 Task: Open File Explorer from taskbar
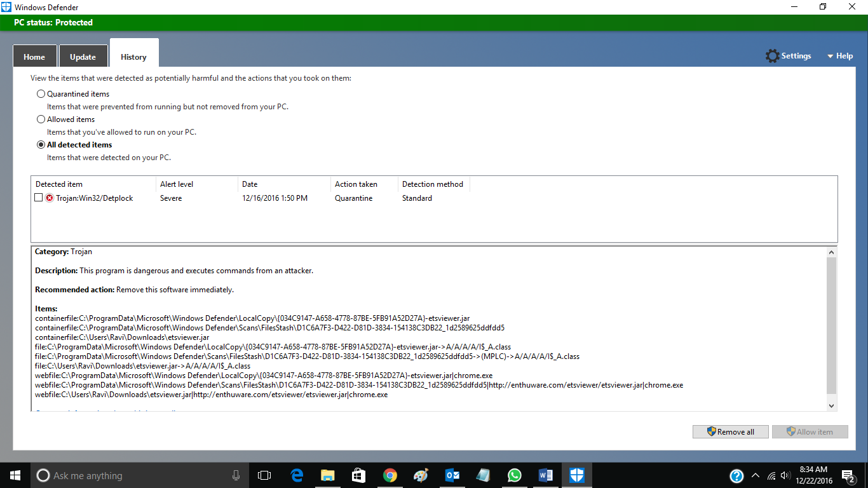(x=328, y=475)
